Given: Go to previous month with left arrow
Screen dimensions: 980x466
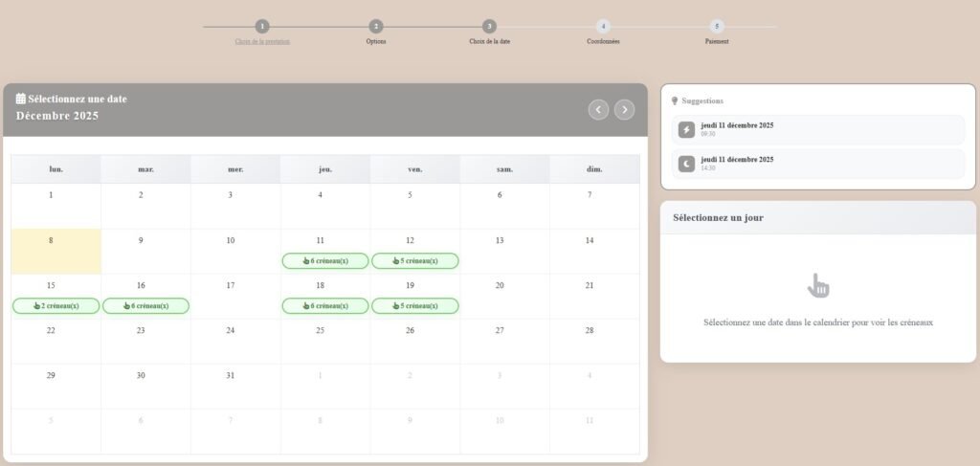Looking at the screenshot, I should click(x=598, y=110).
